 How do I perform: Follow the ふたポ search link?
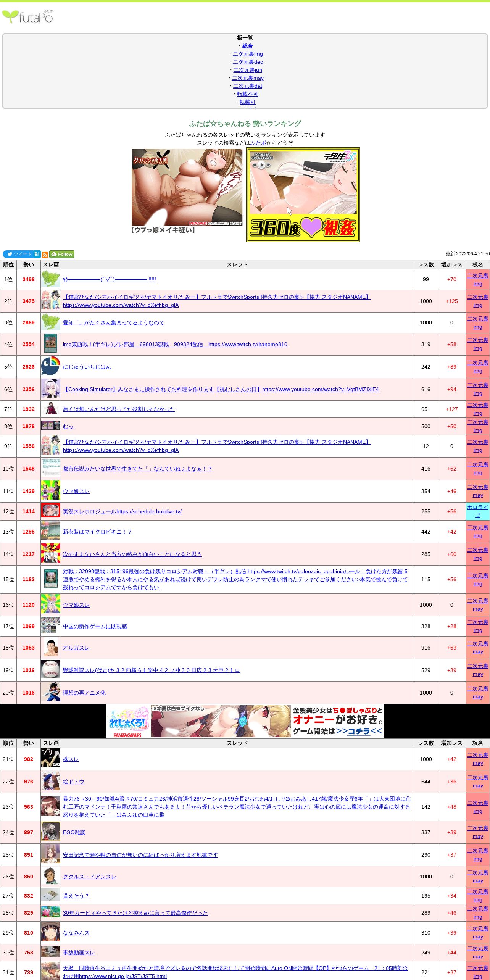click(258, 143)
